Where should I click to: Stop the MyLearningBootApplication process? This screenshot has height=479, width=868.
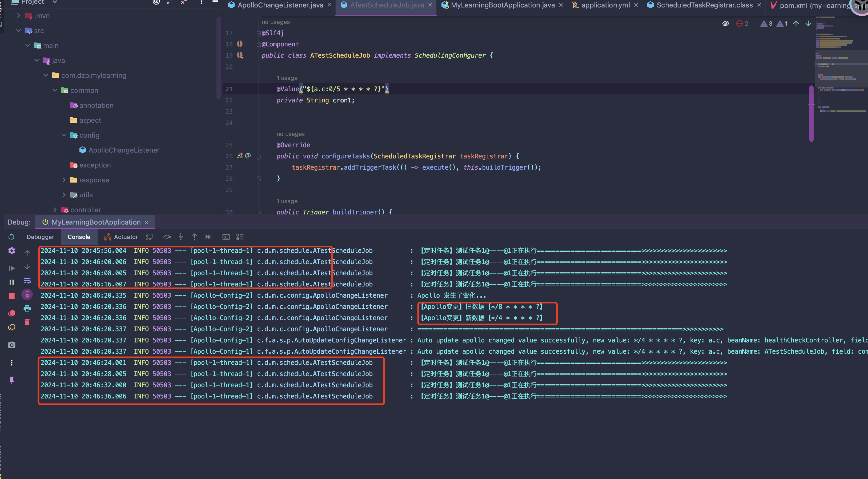click(x=11, y=296)
